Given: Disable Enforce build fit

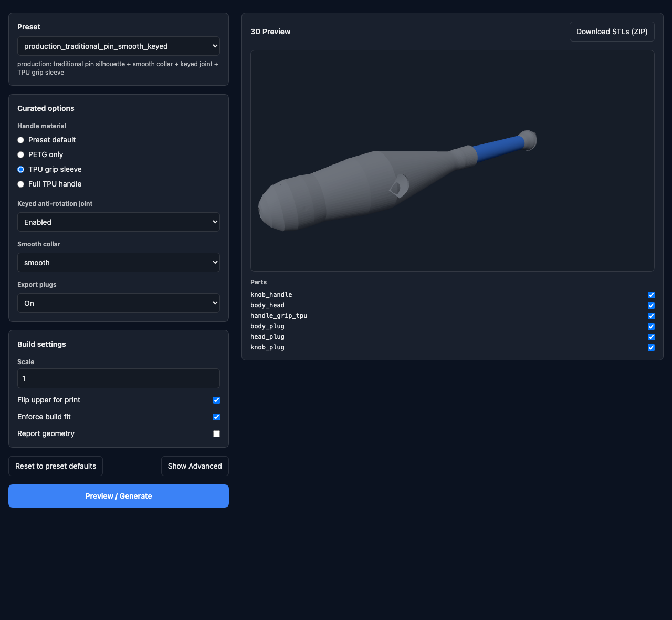Looking at the screenshot, I should tap(216, 417).
